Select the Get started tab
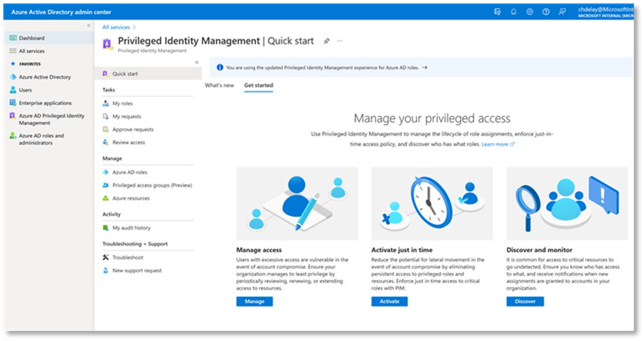 click(258, 85)
